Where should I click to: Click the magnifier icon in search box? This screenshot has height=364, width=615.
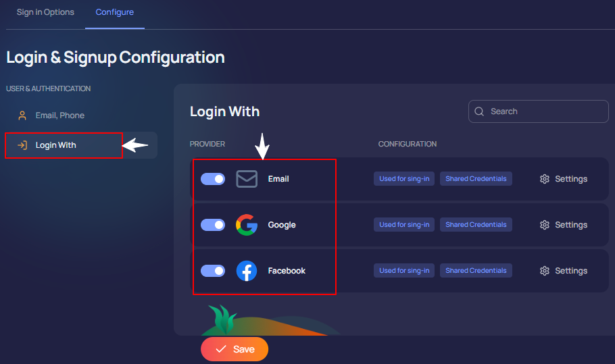pyautogui.click(x=479, y=111)
